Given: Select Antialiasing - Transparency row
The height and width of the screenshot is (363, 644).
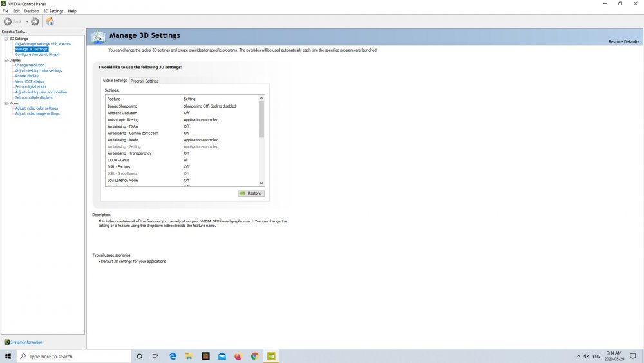Looking at the screenshot, I should point(182,153).
